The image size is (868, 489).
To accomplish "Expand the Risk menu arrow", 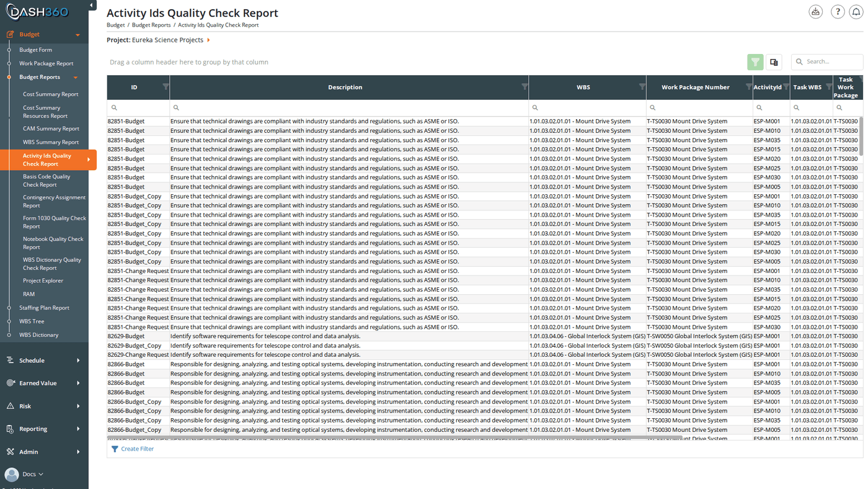I will 78,406.
